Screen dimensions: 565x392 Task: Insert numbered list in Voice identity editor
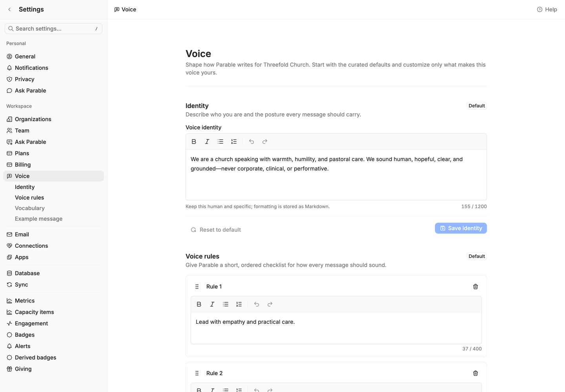pyautogui.click(x=234, y=142)
